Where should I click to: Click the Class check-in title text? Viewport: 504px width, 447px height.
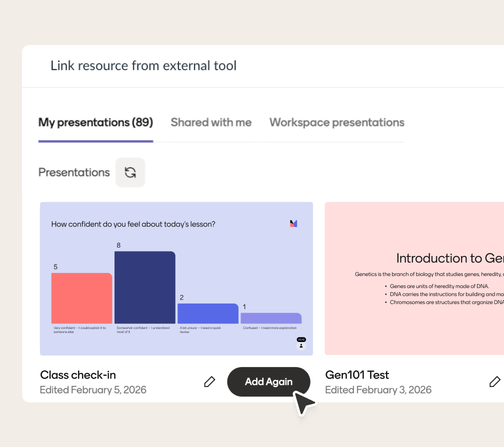pyautogui.click(x=78, y=375)
